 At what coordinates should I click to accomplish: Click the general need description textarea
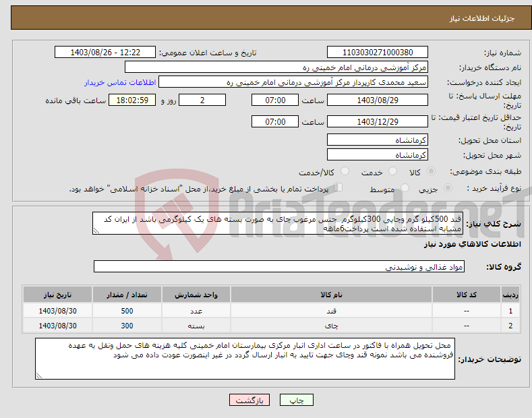coord(278,223)
